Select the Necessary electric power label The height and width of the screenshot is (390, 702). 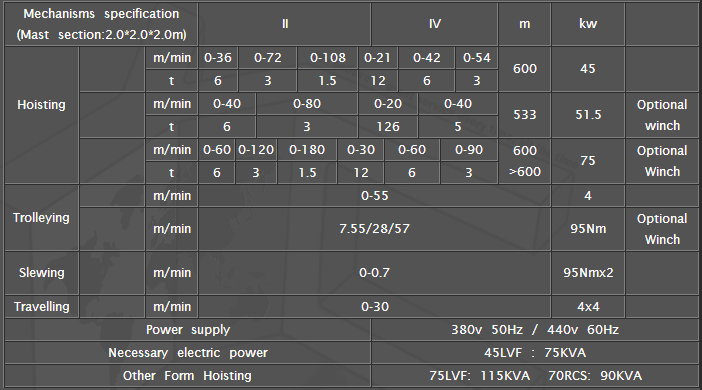pyautogui.click(x=188, y=353)
